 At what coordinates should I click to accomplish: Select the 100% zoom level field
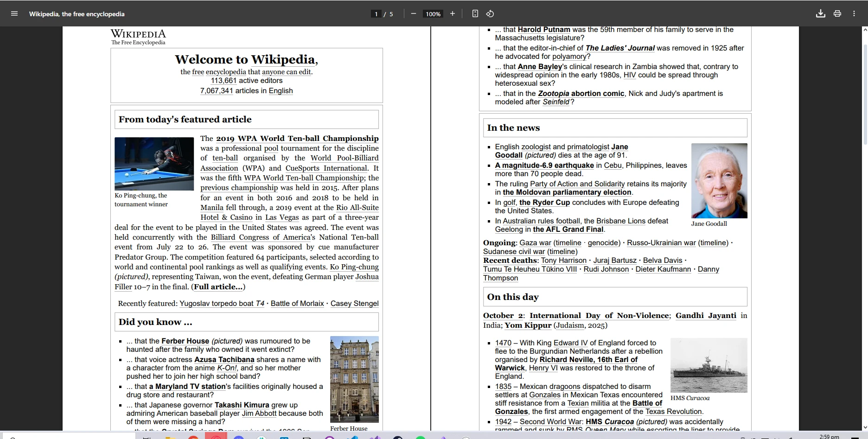point(433,14)
